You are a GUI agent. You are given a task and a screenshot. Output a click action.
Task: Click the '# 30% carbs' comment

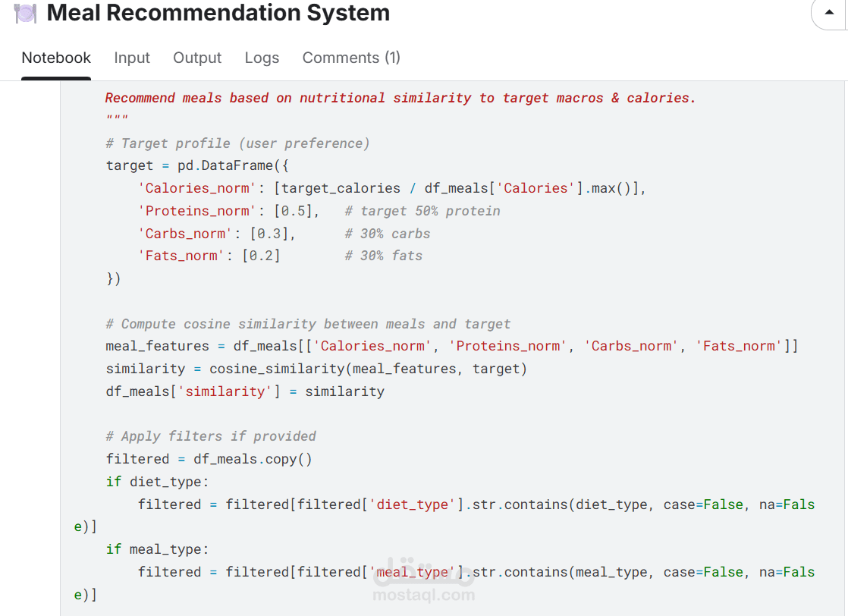coord(388,234)
